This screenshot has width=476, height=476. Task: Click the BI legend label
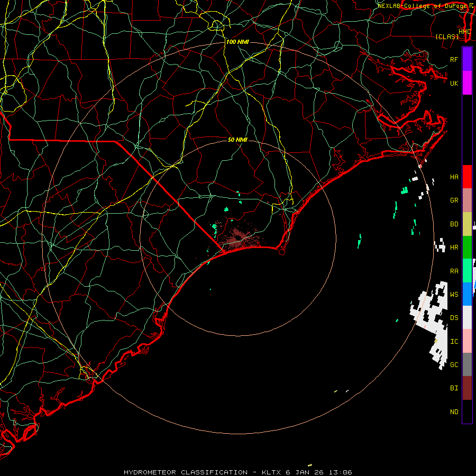point(454,388)
